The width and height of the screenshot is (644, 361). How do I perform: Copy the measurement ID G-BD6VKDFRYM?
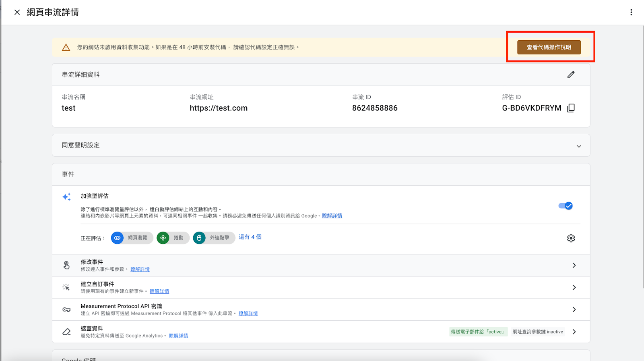571,108
